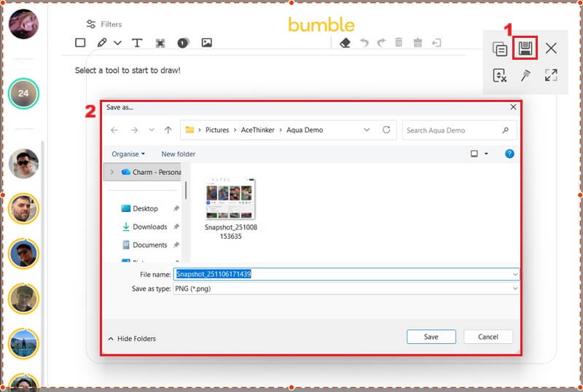Open the Organise menu
Screen dimensions: 583x392
coord(128,154)
